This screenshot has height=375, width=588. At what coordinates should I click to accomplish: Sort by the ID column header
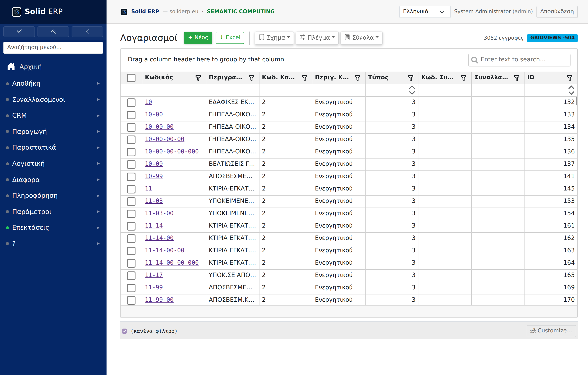(531, 77)
